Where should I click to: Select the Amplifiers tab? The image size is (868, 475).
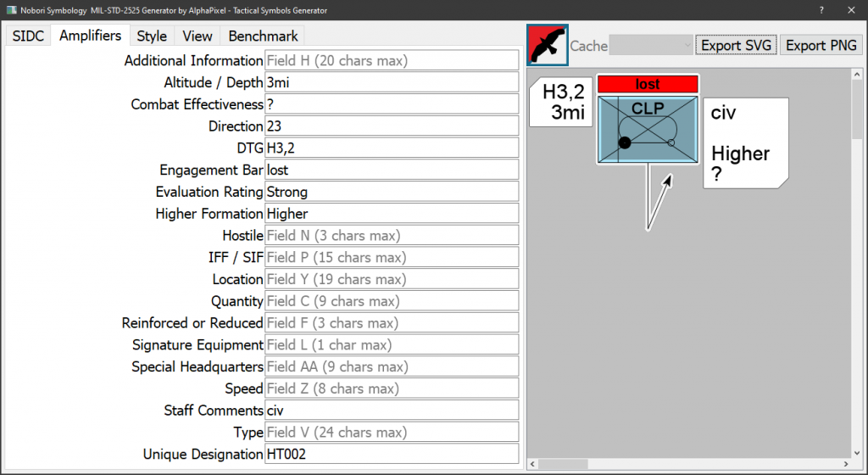[90, 36]
